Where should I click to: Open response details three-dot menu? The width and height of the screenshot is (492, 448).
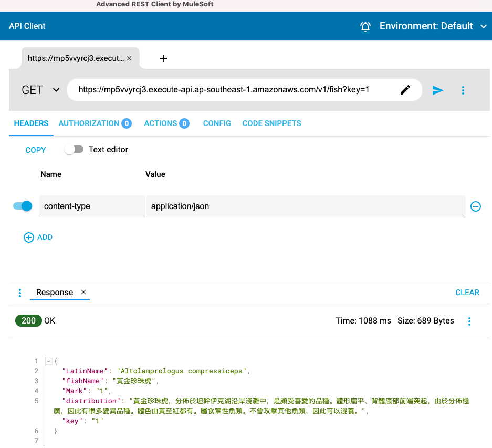click(x=469, y=321)
